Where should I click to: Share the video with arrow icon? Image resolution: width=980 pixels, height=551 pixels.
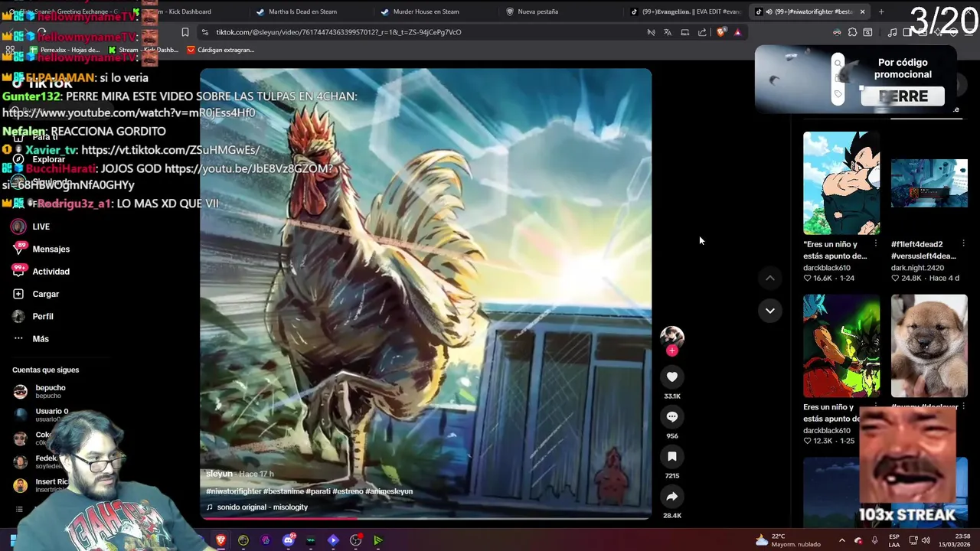671,497
